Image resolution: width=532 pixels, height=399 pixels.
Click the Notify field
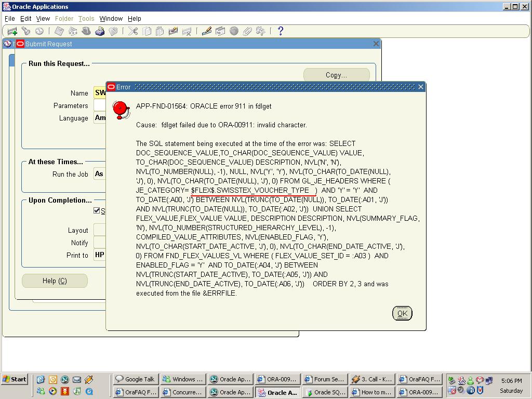pyautogui.click(x=100, y=243)
